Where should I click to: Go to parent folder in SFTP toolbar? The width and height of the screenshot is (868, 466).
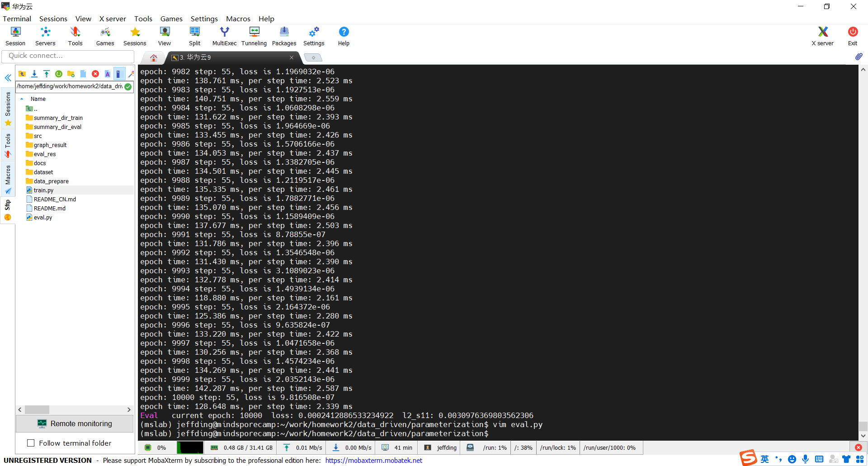click(x=22, y=74)
